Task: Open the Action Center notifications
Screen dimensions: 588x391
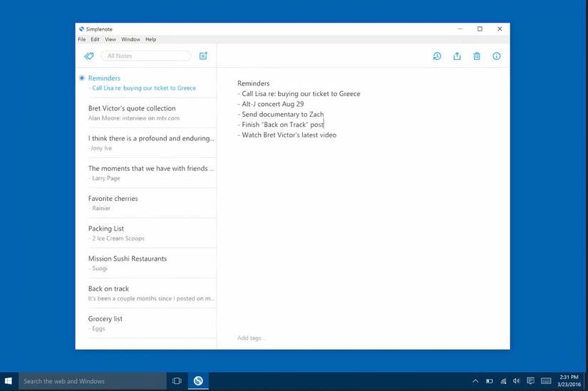Action: pos(530,381)
